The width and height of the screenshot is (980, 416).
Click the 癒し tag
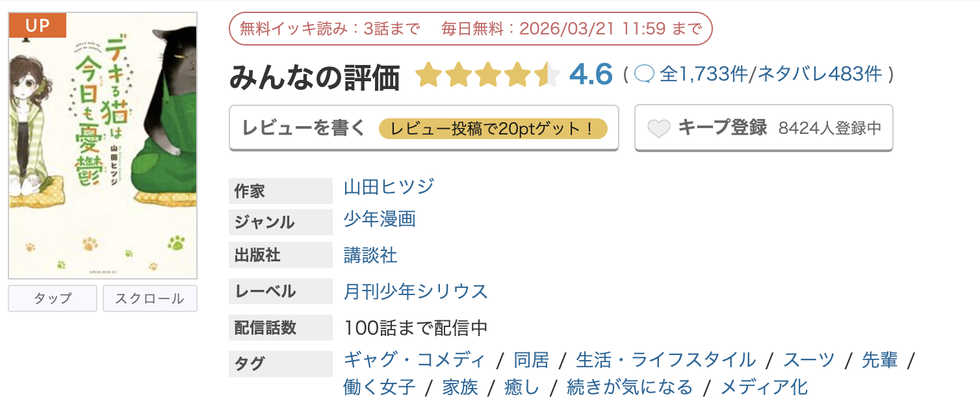(x=521, y=387)
